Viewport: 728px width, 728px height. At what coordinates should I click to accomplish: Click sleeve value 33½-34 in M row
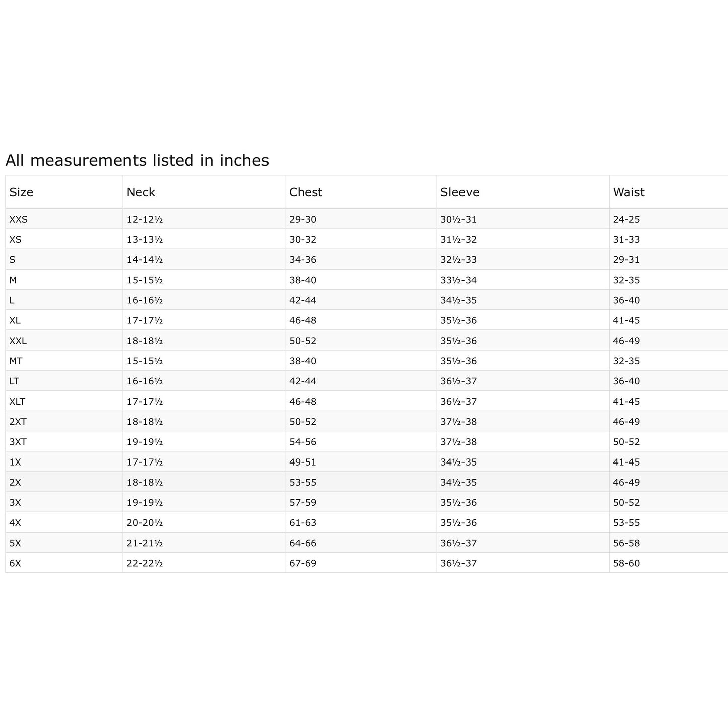coord(458,280)
